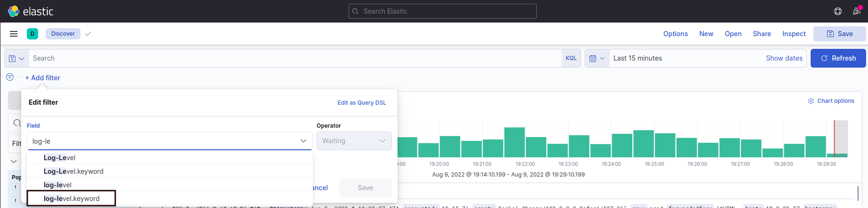Open the help menu icon

838,11
